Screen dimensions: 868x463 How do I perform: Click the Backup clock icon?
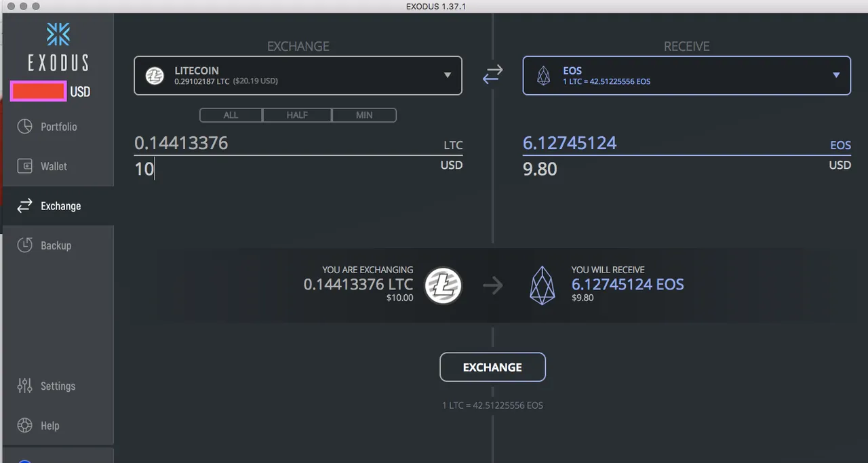(x=24, y=245)
